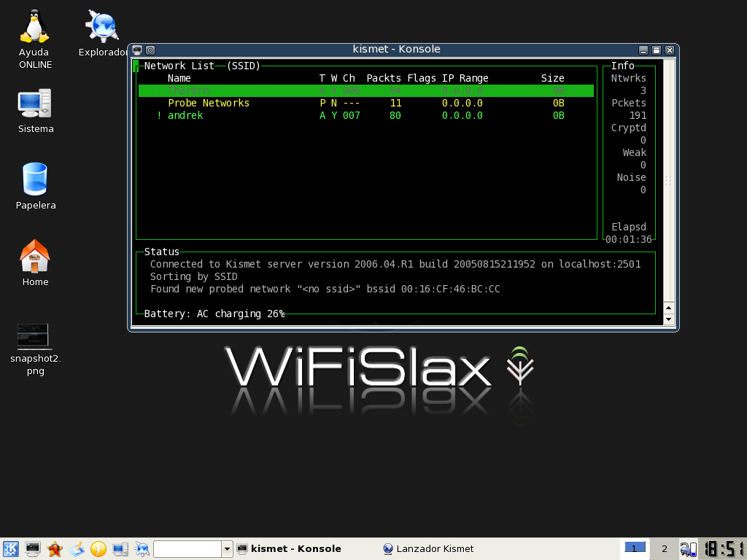Launch terminal from taskbar Konsole icon
The width and height of the screenshot is (747, 560).
point(33,549)
